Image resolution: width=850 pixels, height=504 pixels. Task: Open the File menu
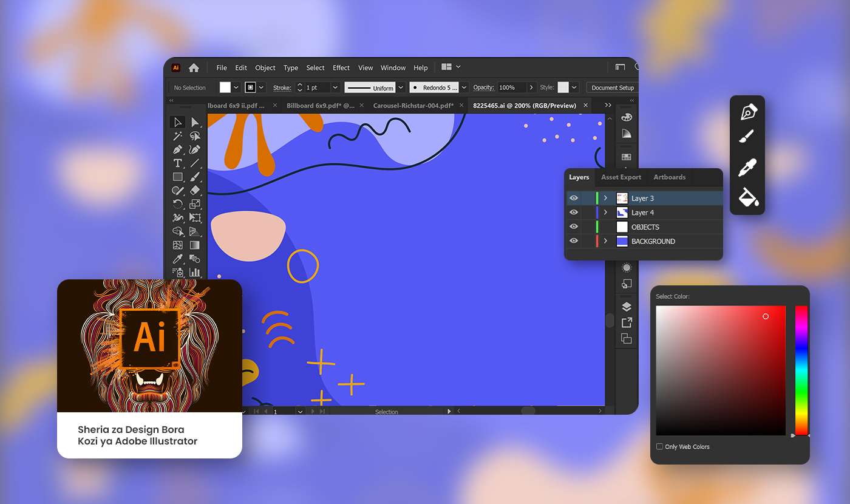(x=222, y=67)
